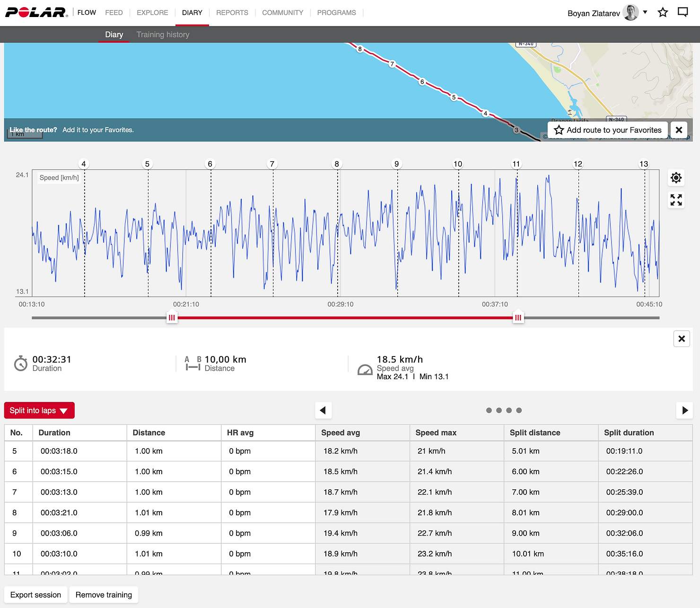The width and height of the screenshot is (700, 608).
Task: Click the left range slider handle
Action: [172, 318]
